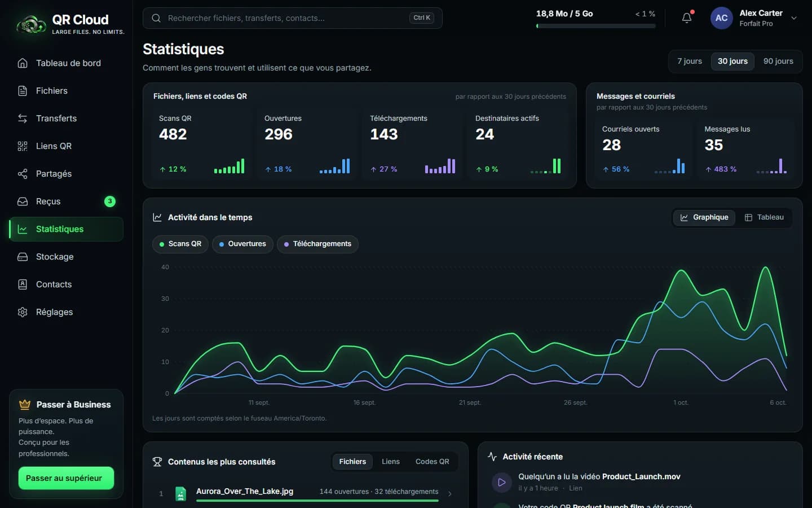
Task: Click the Passer au supérieur button
Action: pos(66,478)
